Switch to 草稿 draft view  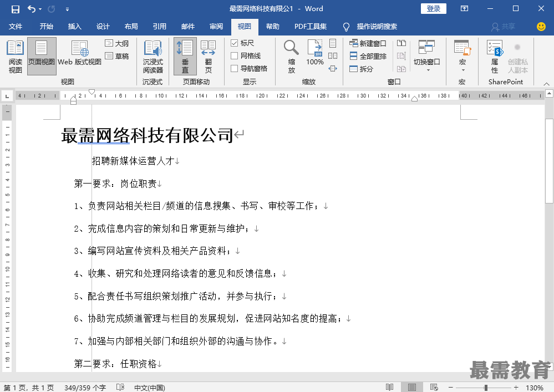pyautogui.click(x=116, y=56)
